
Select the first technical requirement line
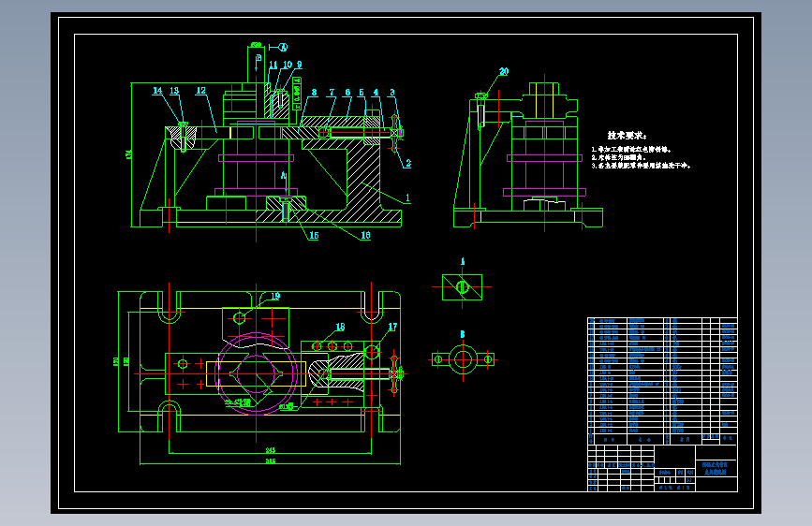[631, 149]
